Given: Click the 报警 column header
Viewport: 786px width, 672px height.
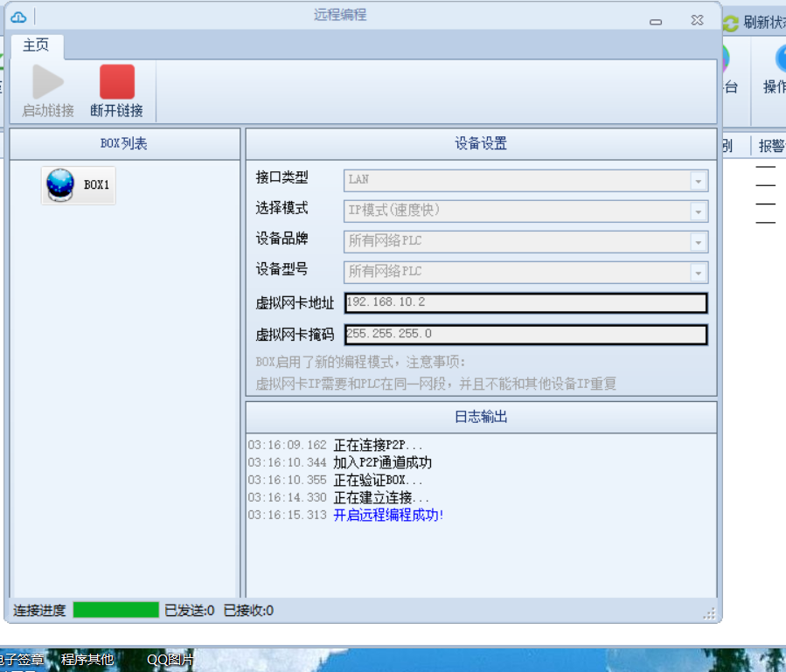Looking at the screenshot, I should pos(771,146).
